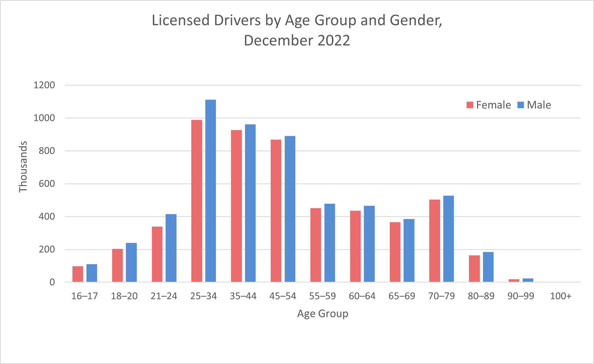This screenshot has width=594, height=364.
Task: Click the '90–99' age group label
Action: (x=521, y=296)
